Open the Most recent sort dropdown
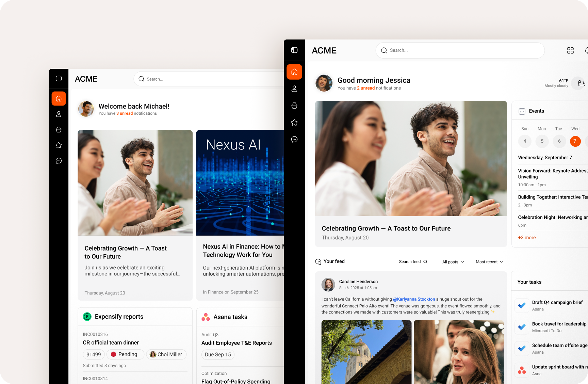The image size is (588, 384). pyautogui.click(x=489, y=262)
